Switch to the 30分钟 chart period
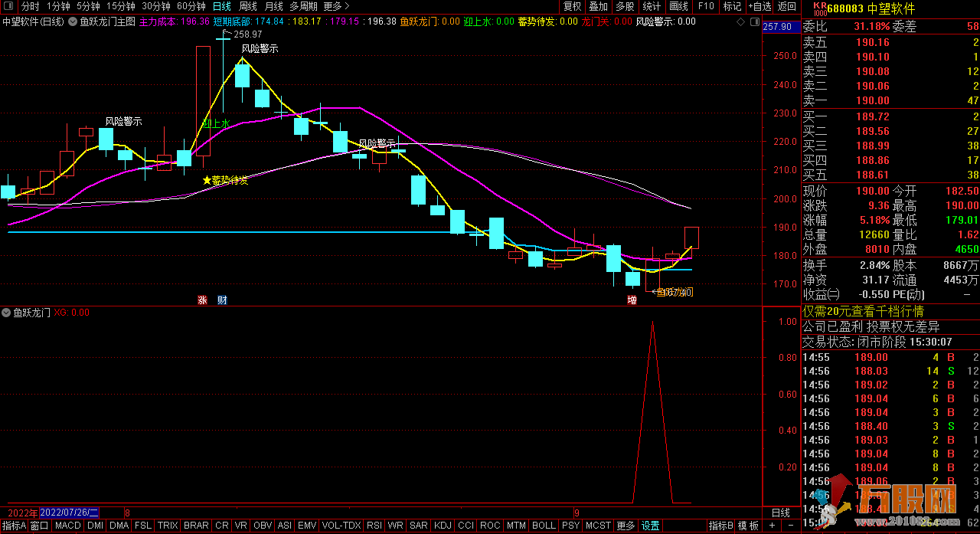 click(x=155, y=6)
